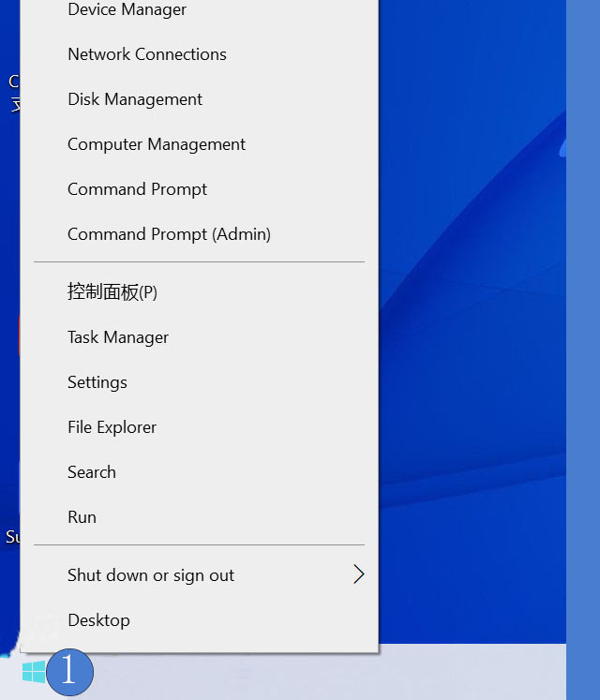
Task: Open Command Prompt (non-admin)
Action: pos(199,189)
